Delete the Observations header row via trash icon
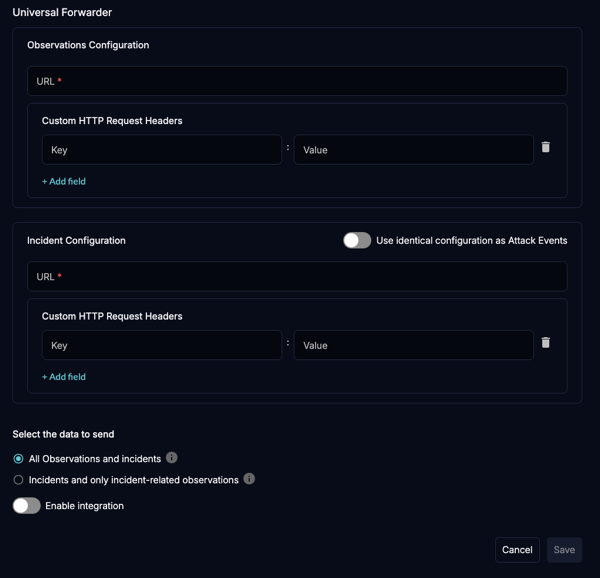 546,147
